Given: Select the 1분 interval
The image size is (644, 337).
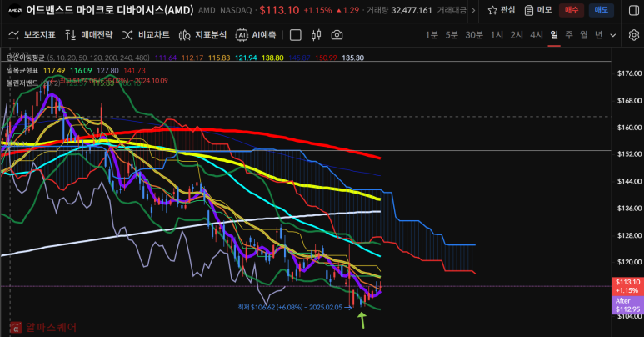Looking at the screenshot, I should pos(432,35).
